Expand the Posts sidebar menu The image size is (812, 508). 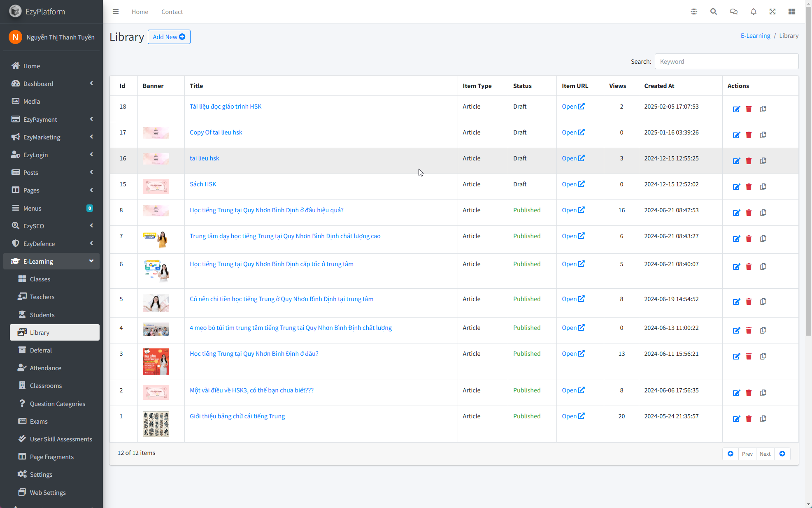pos(51,172)
